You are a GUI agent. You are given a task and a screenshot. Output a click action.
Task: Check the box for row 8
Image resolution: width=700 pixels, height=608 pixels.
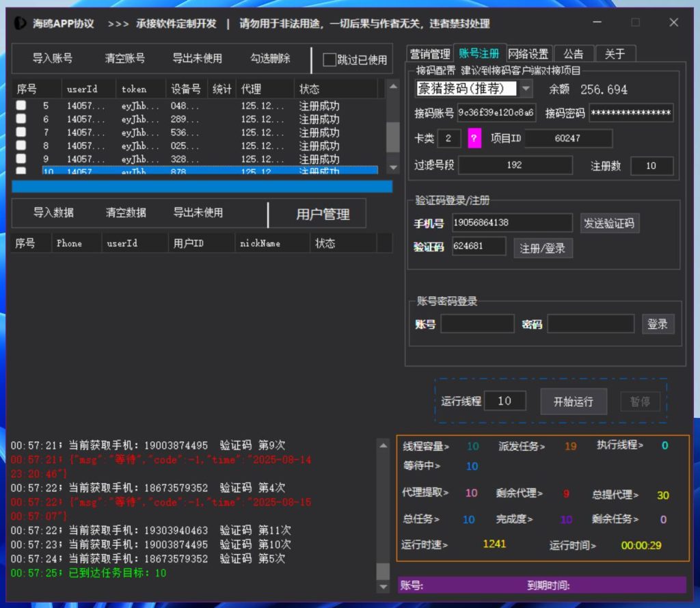[x=21, y=146]
